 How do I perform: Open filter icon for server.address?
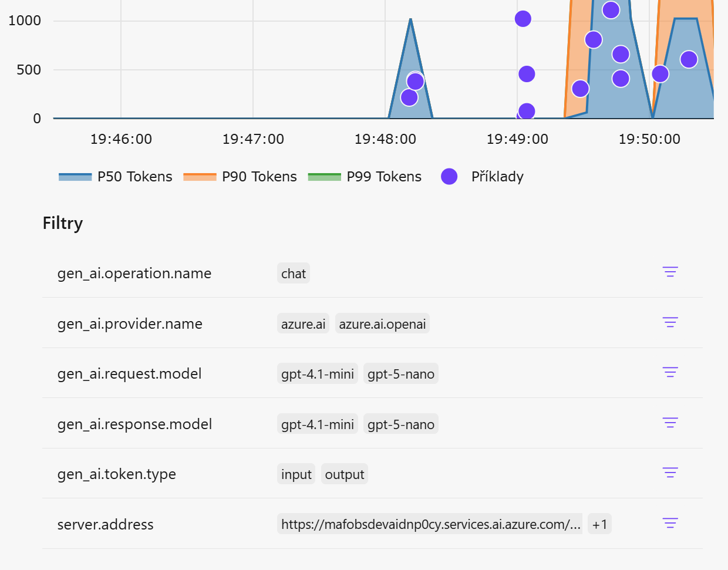(x=670, y=523)
